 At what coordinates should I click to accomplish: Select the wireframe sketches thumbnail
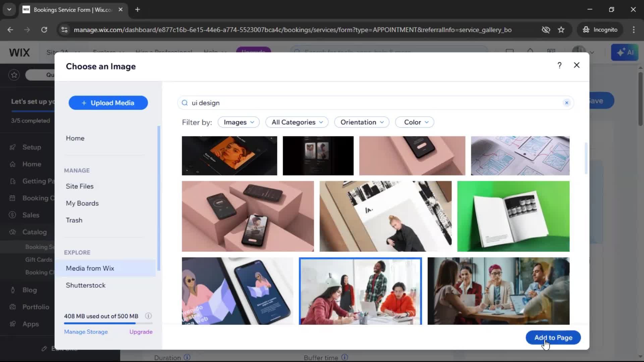pos(520,156)
